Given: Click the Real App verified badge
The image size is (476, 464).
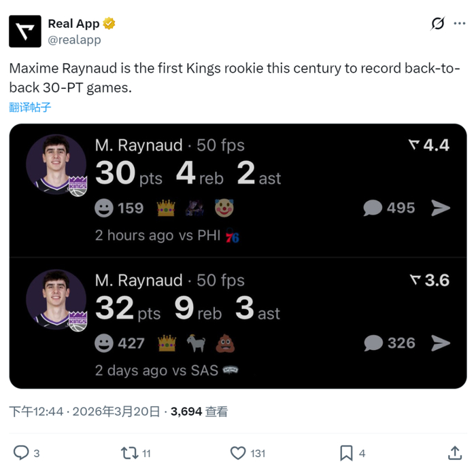Looking at the screenshot, I should pyautogui.click(x=109, y=24).
